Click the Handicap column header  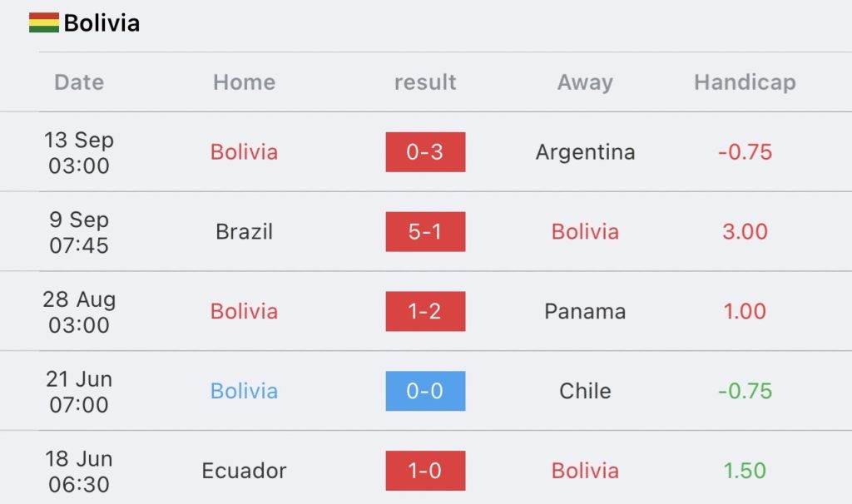(x=745, y=82)
